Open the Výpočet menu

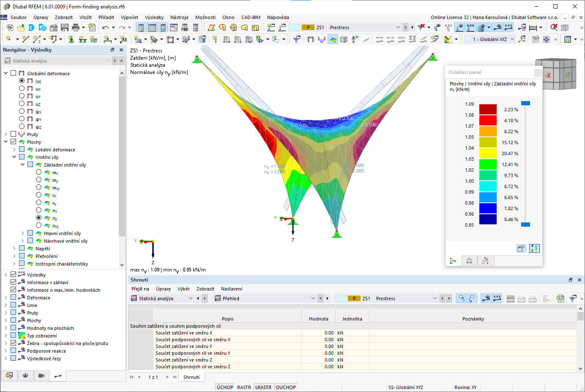pyautogui.click(x=129, y=17)
